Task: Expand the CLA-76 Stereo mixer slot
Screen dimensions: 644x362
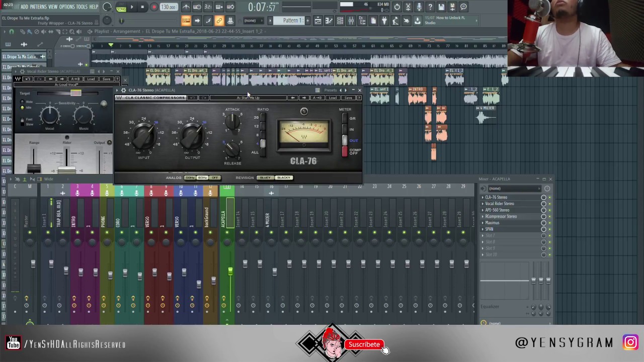Action: point(483,198)
